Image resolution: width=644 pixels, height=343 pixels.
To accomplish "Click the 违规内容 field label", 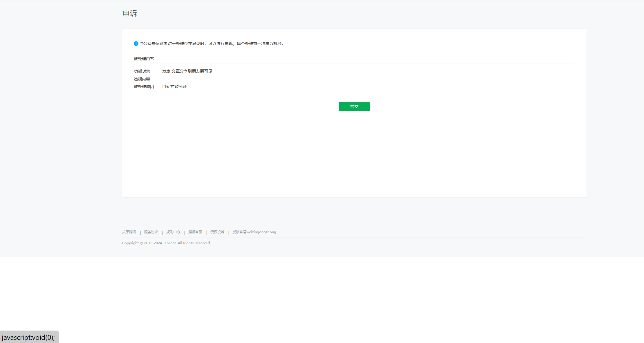I will point(142,79).
